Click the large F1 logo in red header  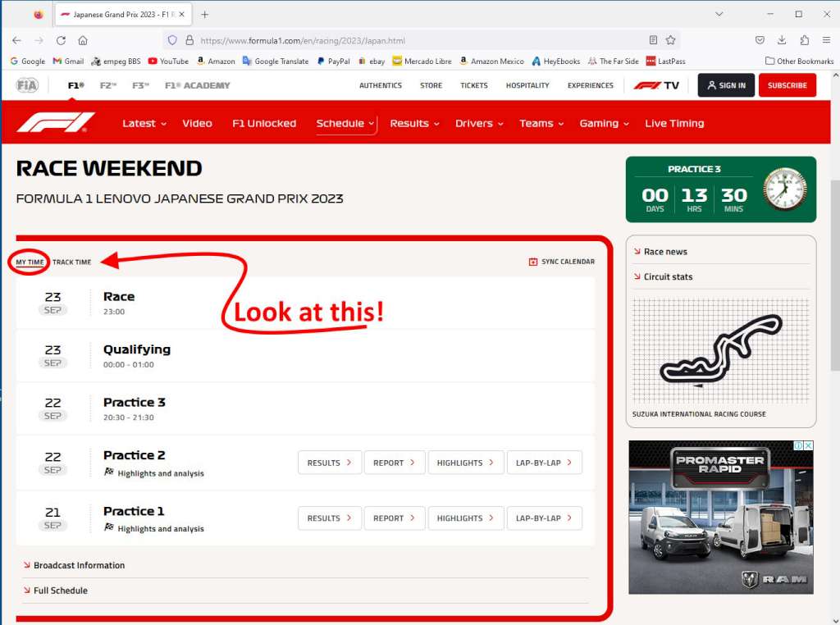[55, 122]
